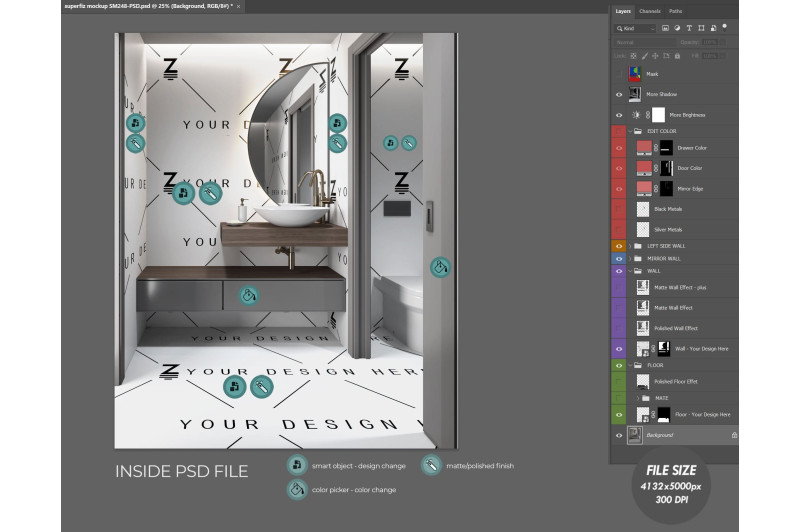
Task: Filter layers by smart object icon
Action: [713, 29]
